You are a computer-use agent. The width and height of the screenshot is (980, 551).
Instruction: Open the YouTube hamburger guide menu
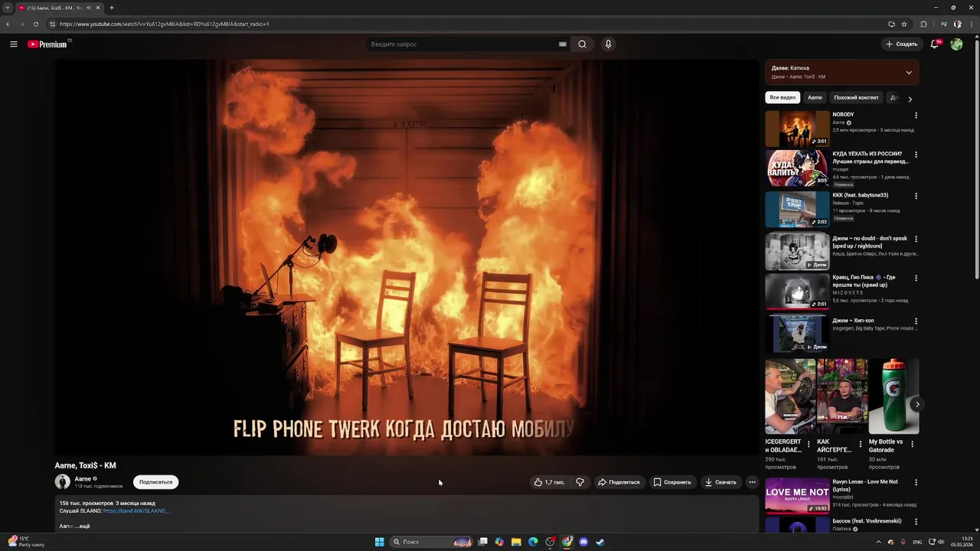13,44
